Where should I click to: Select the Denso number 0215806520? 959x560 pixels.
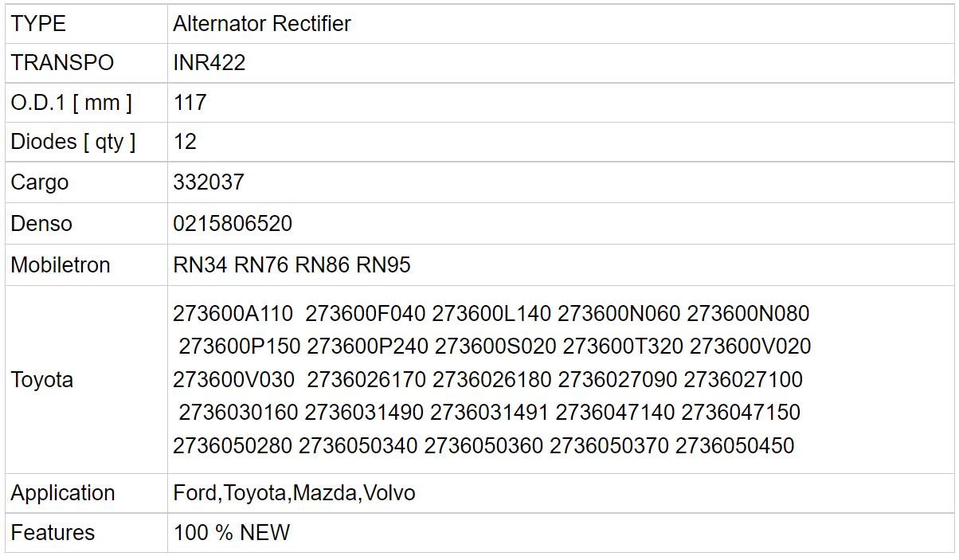point(233,224)
